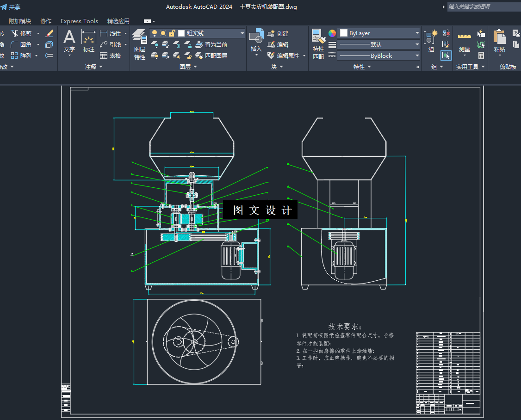This screenshot has height=420, width=521.
Task: Click the Select All icon in utilities
Action: point(481,44)
